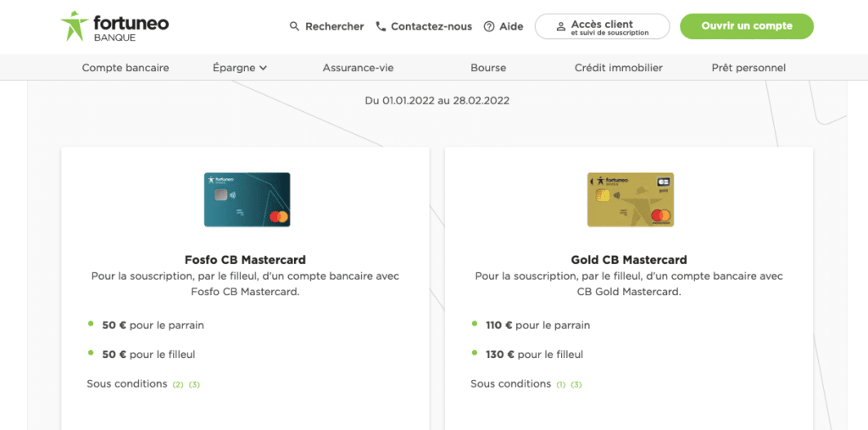Image resolution: width=868 pixels, height=430 pixels.
Task: Open the Aide help link
Action: tap(504, 26)
